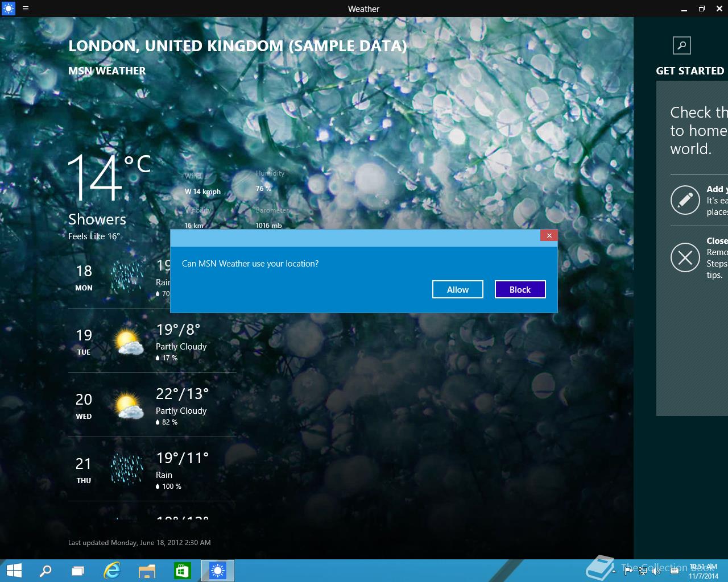This screenshot has height=582, width=728.
Task: Click Rain label for Thursday
Action: point(164,475)
